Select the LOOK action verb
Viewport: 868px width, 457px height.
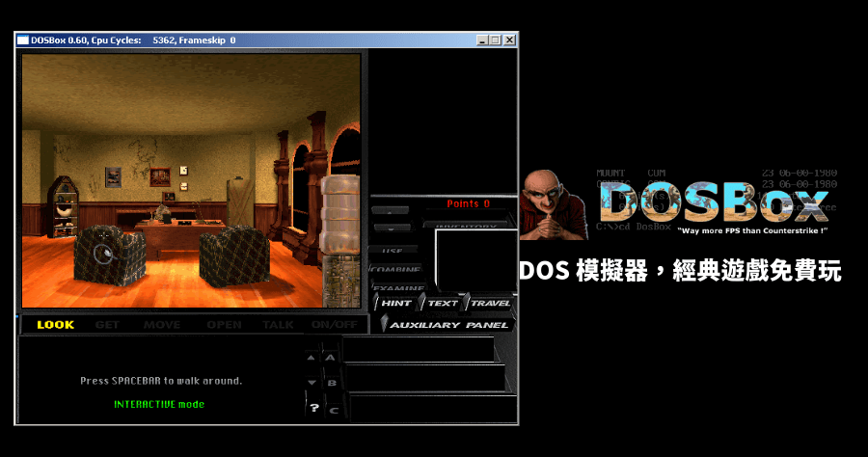click(55, 325)
